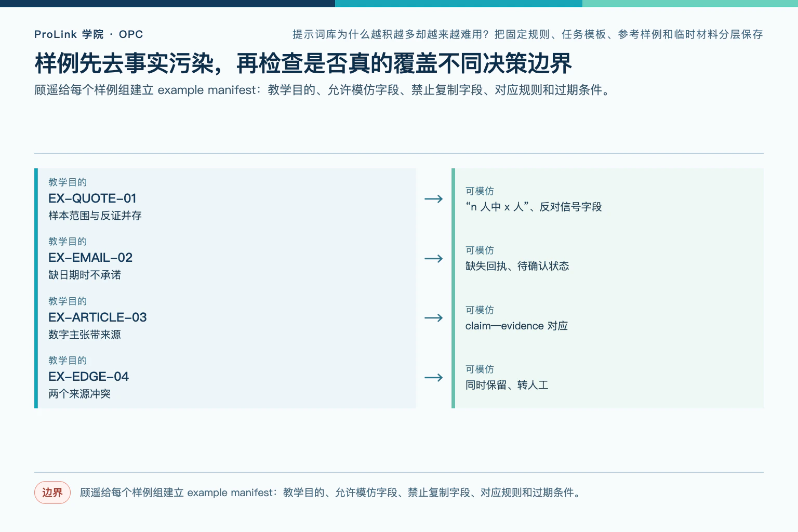Click the text 两个来源冲突
The width and height of the screenshot is (798, 532).
tap(79, 394)
